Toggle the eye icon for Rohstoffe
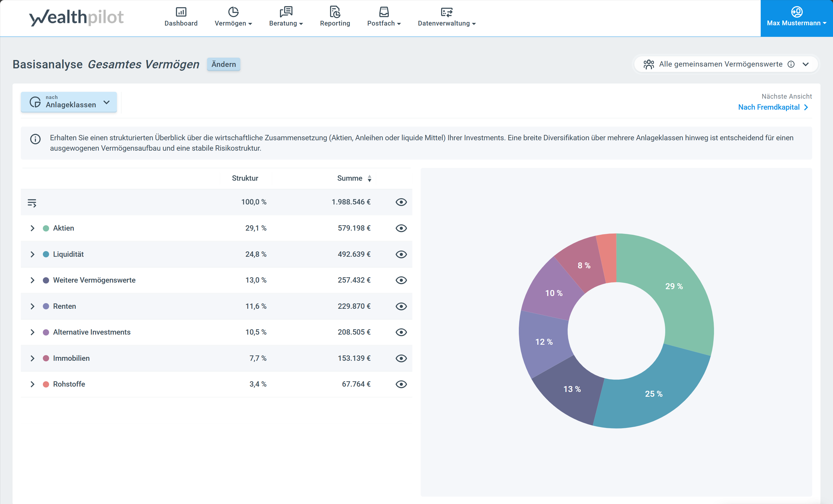The width and height of the screenshot is (833, 504). pyautogui.click(x=401, y=385)
